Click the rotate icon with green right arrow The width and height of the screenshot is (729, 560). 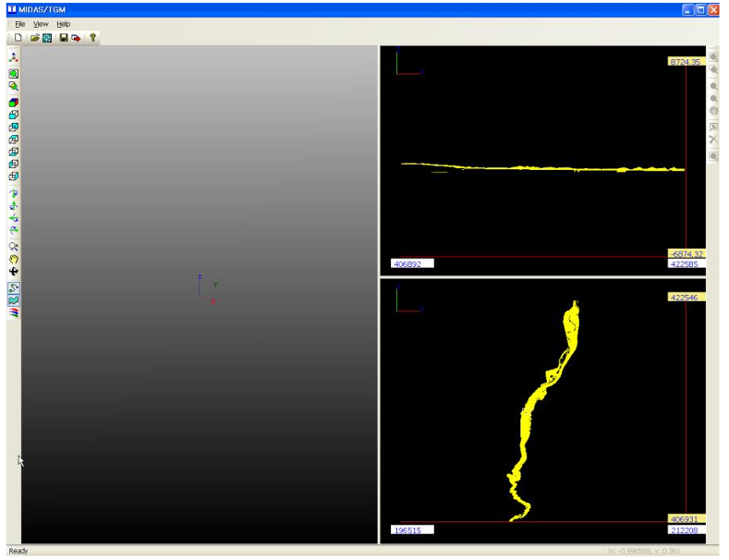(x=14, y=230)
